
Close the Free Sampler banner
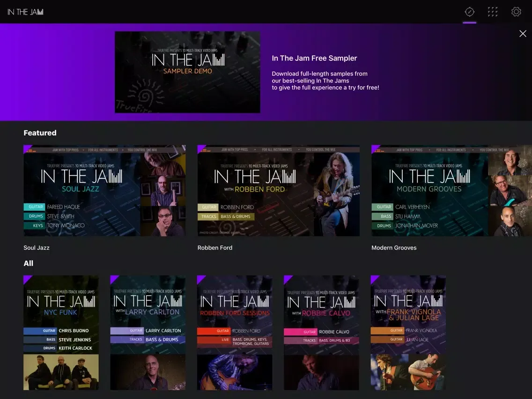tap(523, 34)
